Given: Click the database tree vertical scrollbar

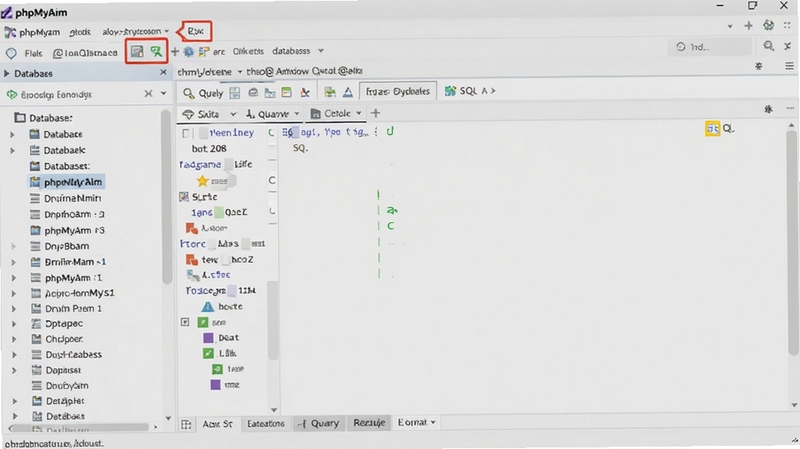Looking at the screenshot, I should [166, 196].
